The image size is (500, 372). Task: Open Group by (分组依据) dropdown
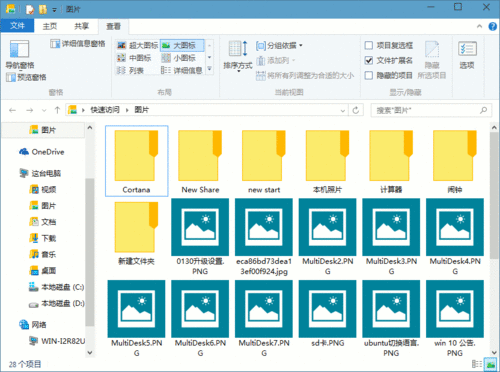coord(279,45)
